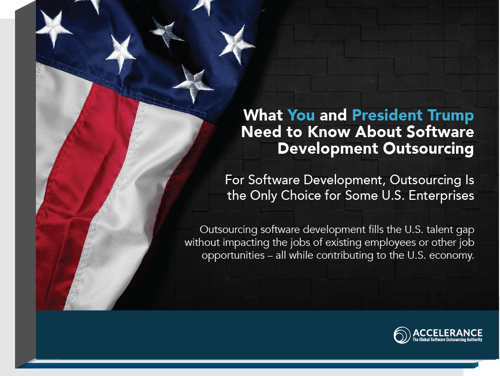This screenshot has width=500, height=376.
Task: Click the lowest white star near flag hem
Action: [x=194, y=83]
